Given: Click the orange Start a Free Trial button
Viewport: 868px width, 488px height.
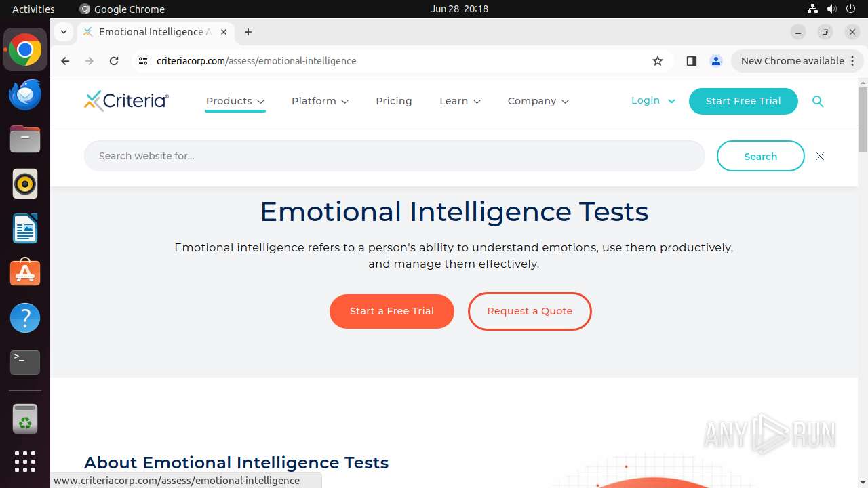Looking at the screenshot, I should pyautogui.click(x=392, y=311).
